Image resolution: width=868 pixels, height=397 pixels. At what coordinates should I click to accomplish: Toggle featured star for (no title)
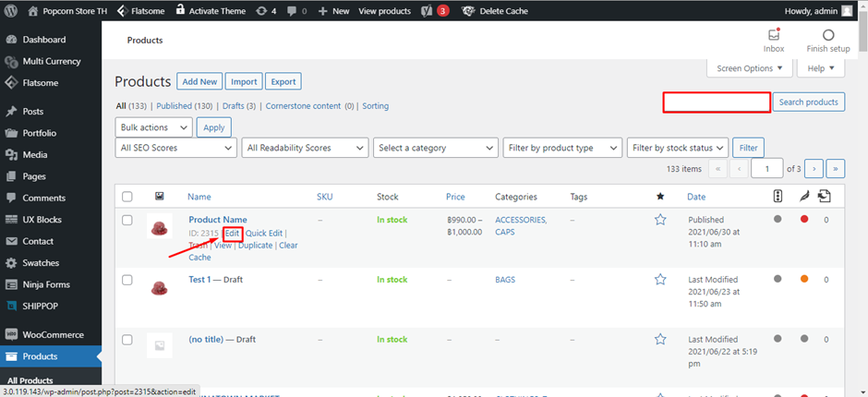pyautogui.click(x=660, y=340)
